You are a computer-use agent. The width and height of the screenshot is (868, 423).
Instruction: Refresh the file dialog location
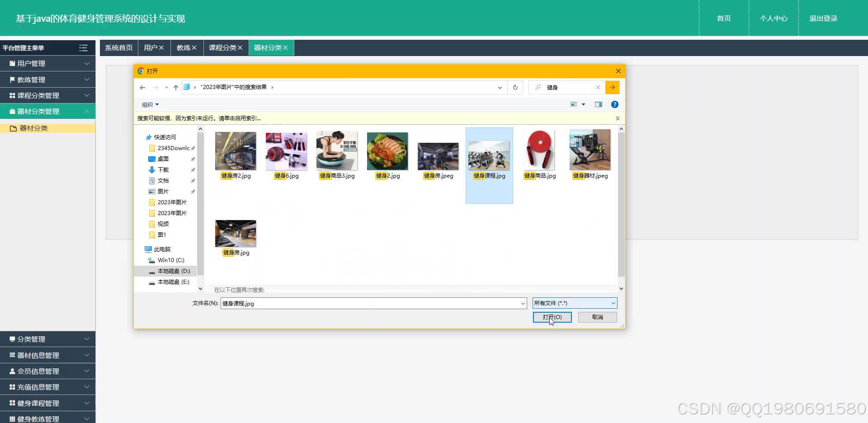point(515,88)
